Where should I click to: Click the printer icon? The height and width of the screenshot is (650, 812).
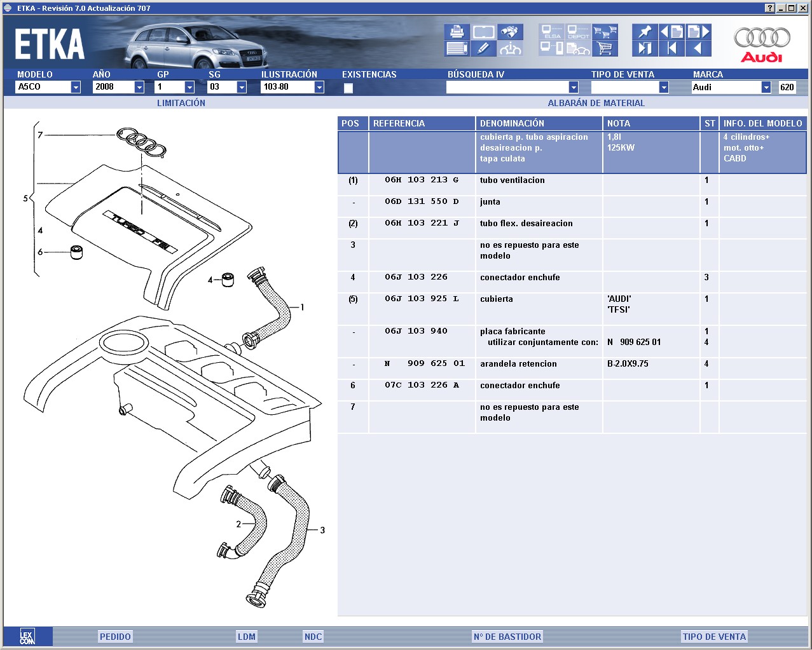[x=457, y=32]
